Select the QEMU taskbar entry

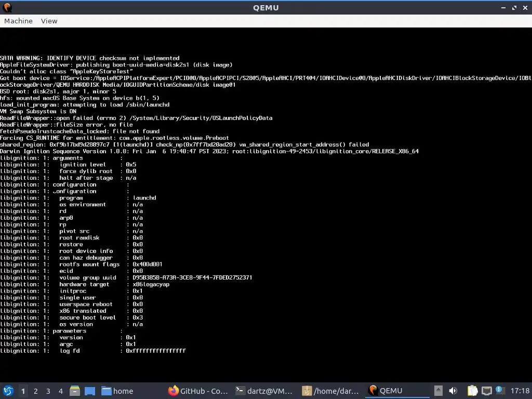[x=397, y=391]
